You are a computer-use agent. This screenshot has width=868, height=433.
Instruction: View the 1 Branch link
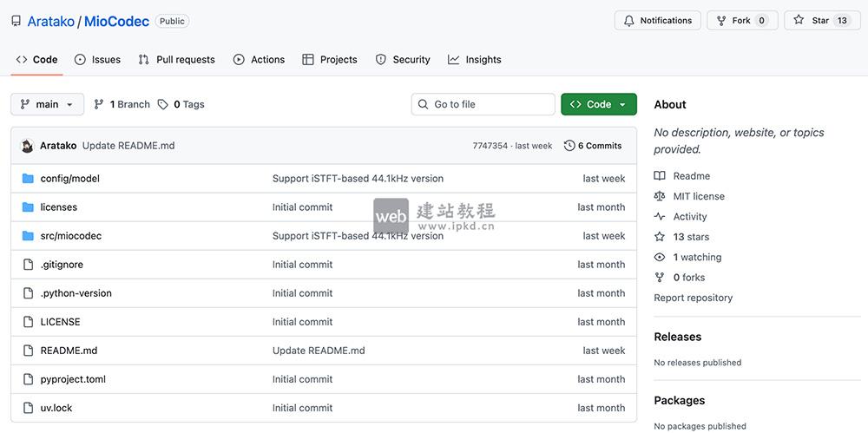tap(122, 104)
